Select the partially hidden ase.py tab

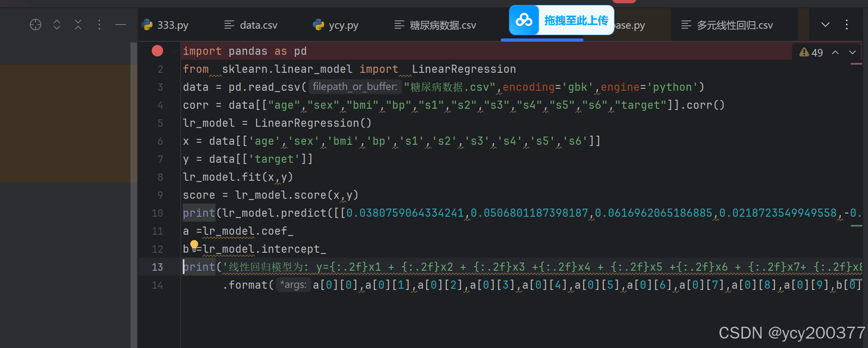(630, 25)
